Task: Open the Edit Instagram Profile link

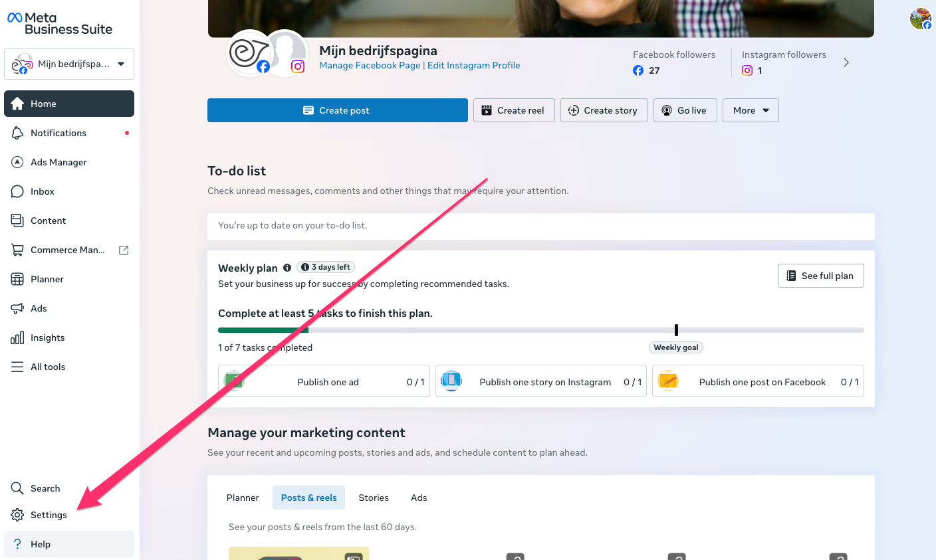Action: coord(474,65)
